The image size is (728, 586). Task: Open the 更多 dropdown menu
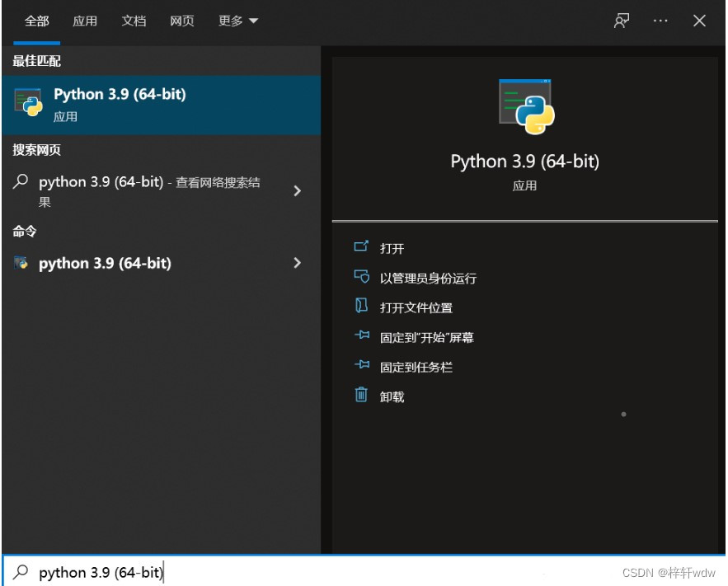point(238,21)
